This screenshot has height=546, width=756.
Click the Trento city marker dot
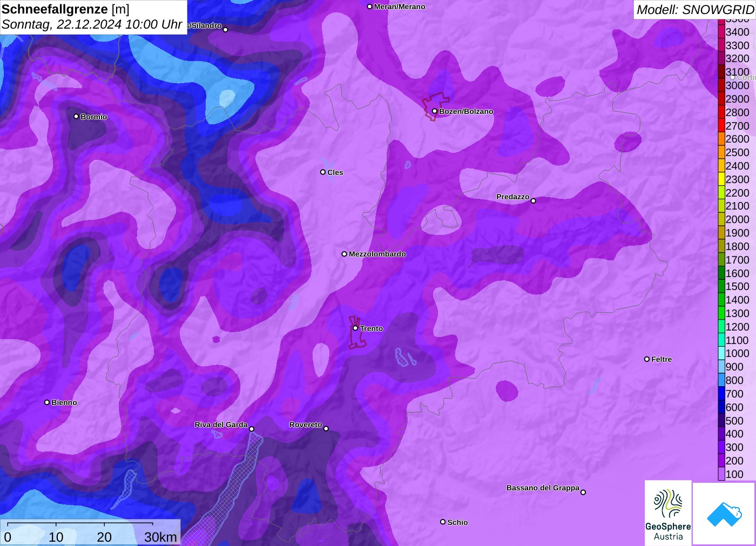click(x=355, y=328)
